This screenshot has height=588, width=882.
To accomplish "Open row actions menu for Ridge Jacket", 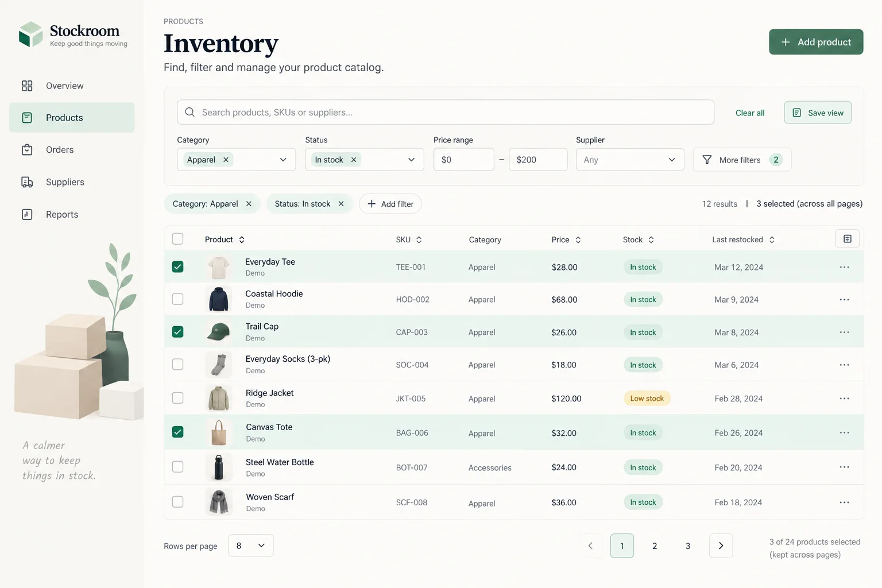I will (844, 399).
